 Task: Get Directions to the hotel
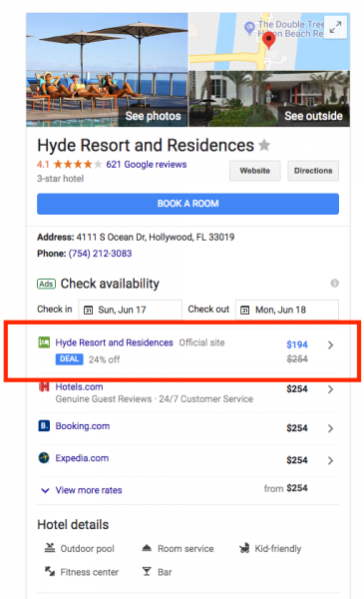313,171
